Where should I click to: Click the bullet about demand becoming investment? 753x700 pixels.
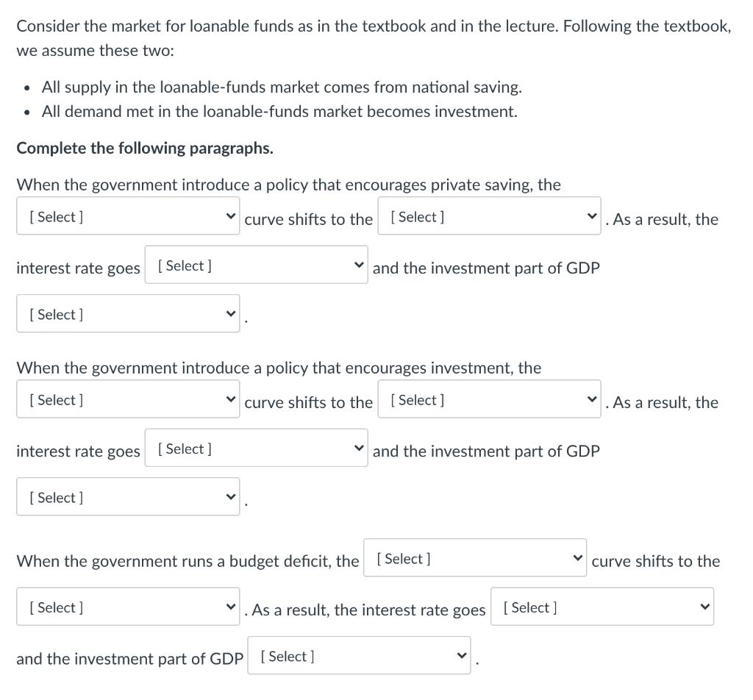tap(279, 112)
